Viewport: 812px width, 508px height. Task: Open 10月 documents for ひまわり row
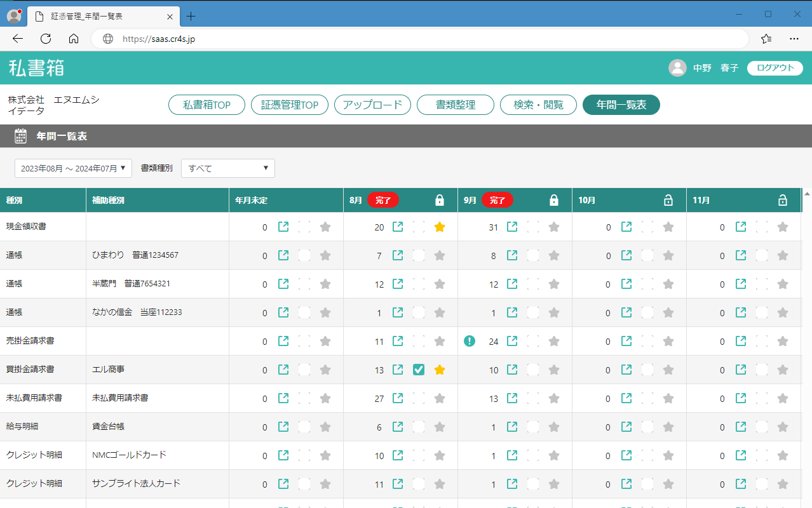point(626,255)
